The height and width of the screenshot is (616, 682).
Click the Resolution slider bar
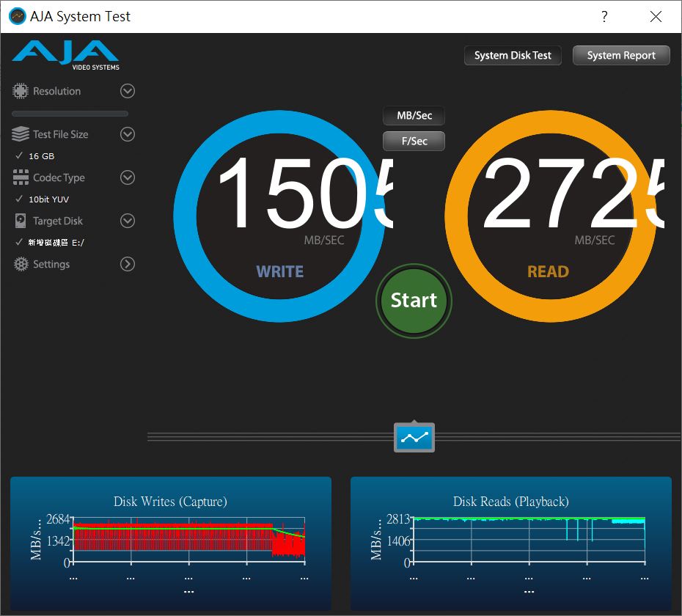[70, 114]
